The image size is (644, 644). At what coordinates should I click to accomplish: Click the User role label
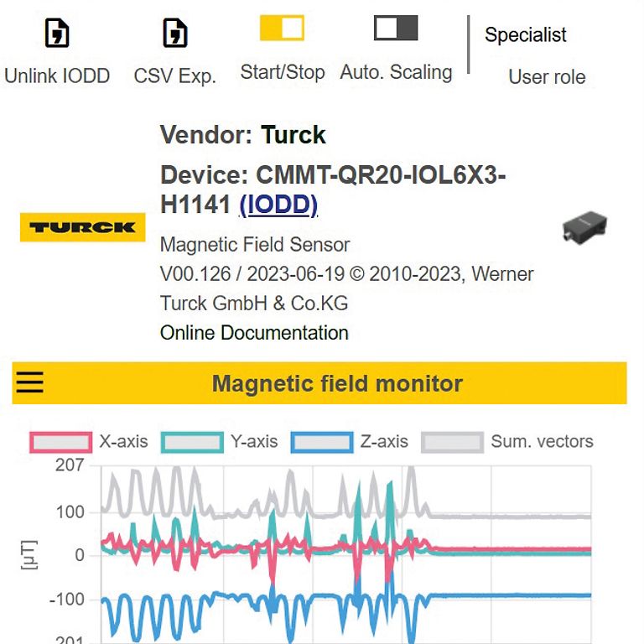(x=547, y=77)
